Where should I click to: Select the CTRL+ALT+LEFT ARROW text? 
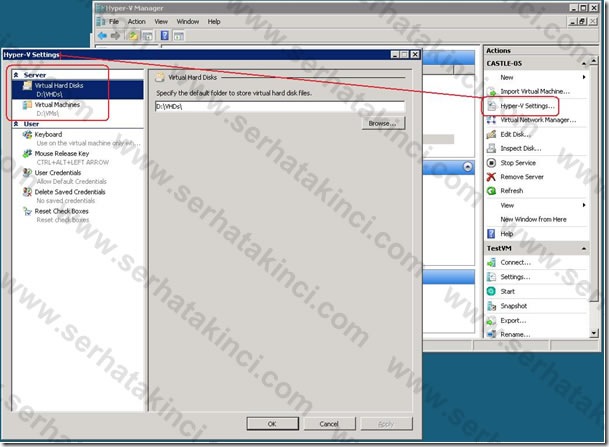click(x=73, y=162)
